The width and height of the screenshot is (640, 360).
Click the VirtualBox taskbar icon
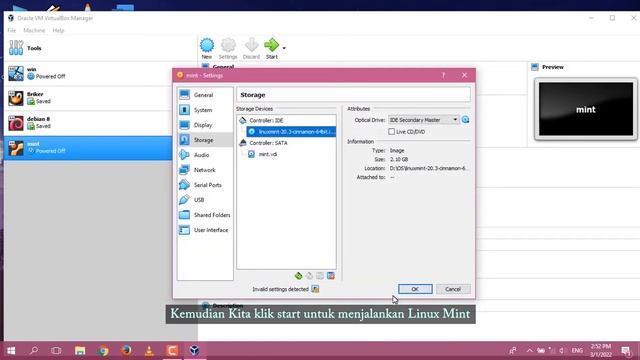[x=194, y=351]
